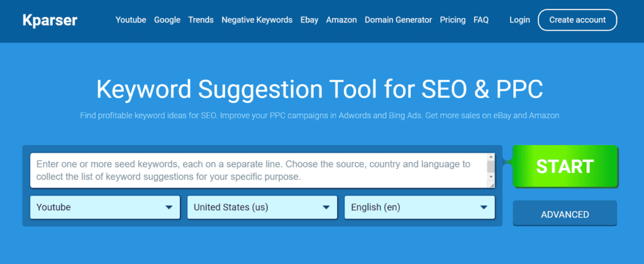This screenshot has width=644, height=264.
Task: Click the Create account button
Action: 577,19
